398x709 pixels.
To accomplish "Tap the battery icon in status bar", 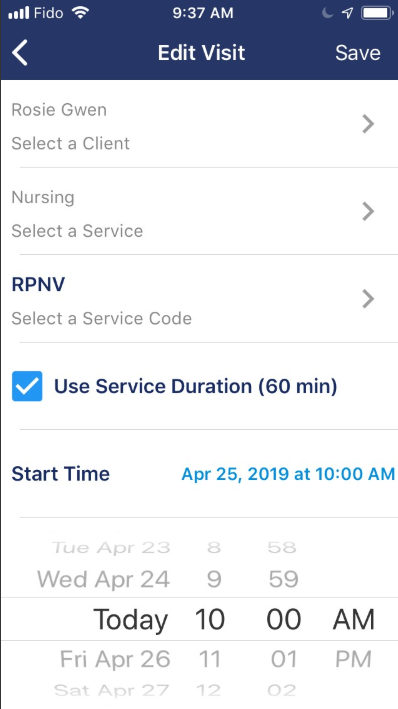I will tap(377, 13).
